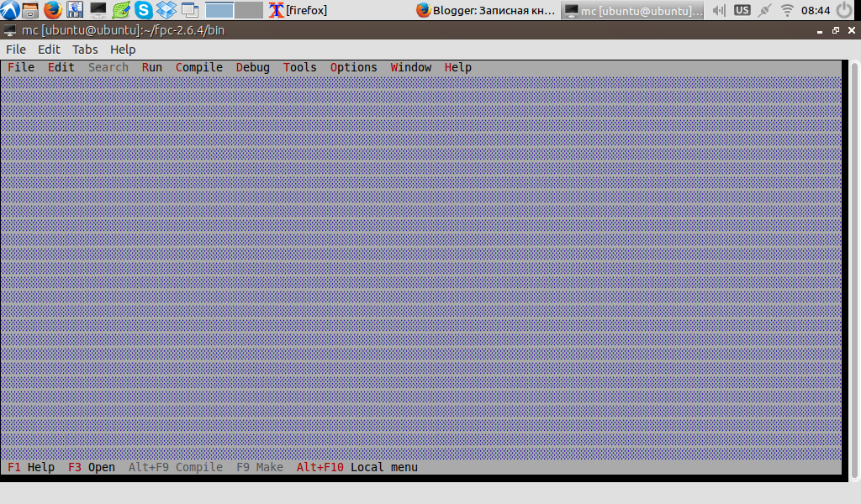Viewport: 861px width, 504px height.
Task: Open the Options menu
Action: pyautogui.click(x=354, y=67)
